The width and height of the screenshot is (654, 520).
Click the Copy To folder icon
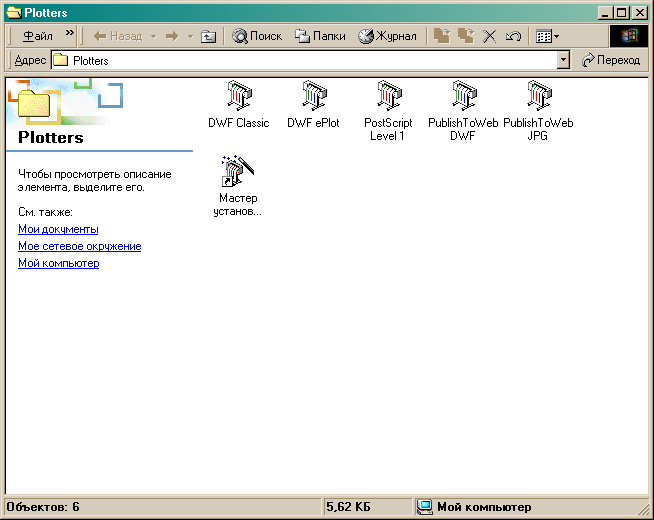pos(466,36)
